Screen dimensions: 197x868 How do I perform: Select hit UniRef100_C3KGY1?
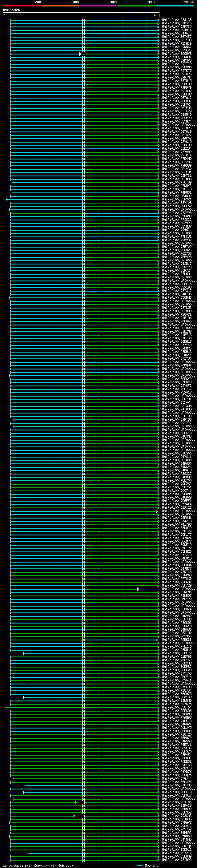(177, 355)
